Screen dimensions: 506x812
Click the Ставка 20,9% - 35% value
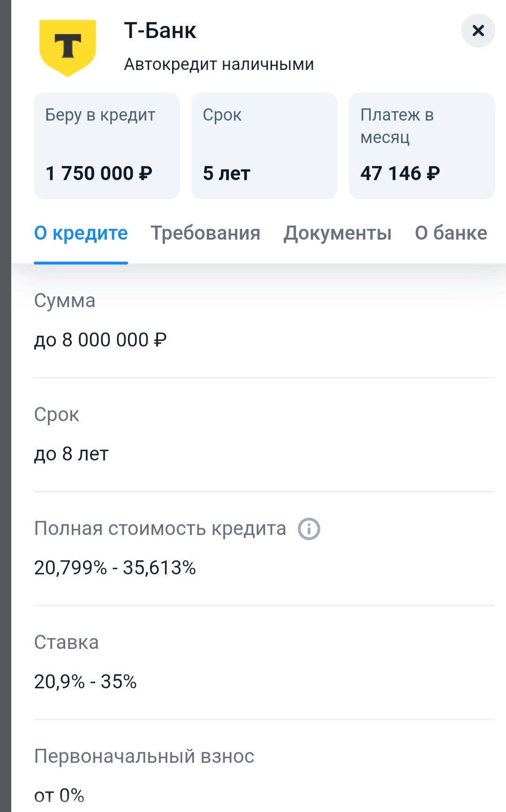coord(85,682)
